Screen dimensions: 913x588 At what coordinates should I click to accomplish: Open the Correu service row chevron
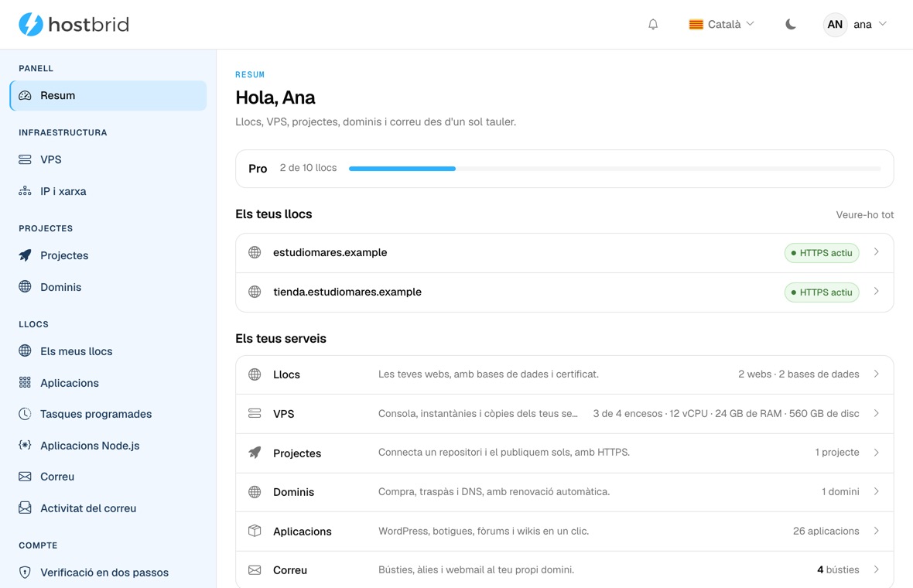877,570
